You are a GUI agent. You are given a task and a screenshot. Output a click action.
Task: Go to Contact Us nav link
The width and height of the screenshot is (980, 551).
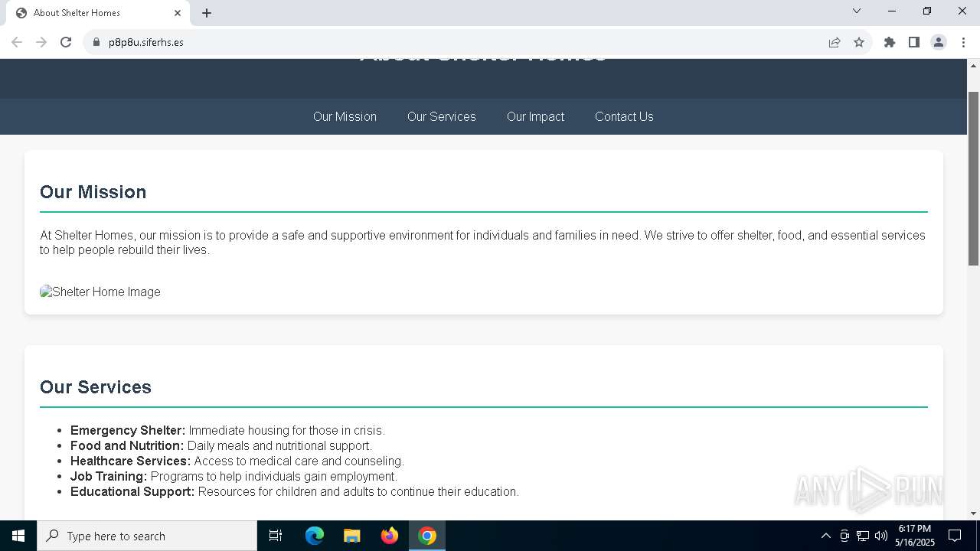point(624,116)
